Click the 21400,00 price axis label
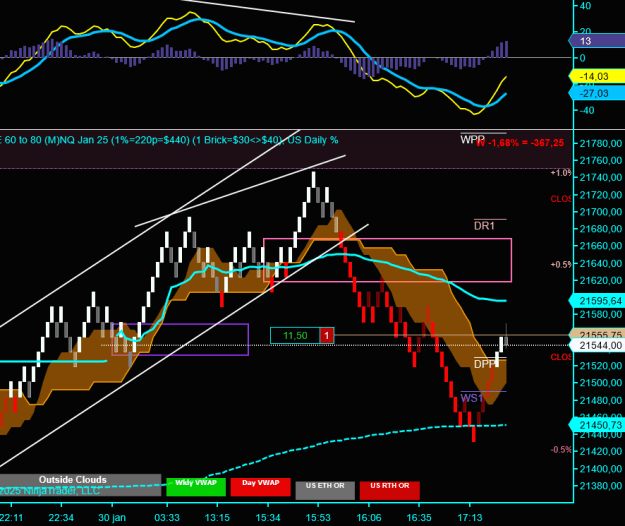The height and width of the screenshot is (526, 625). [x=601, y=469]
